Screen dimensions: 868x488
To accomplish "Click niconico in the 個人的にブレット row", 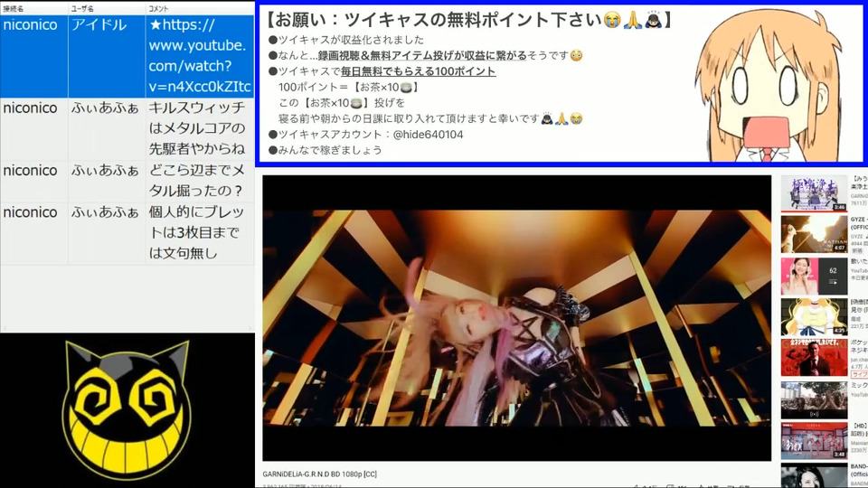I will 31,212.
